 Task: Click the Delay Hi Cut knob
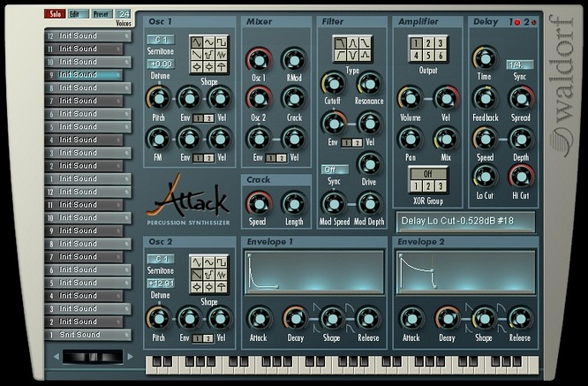point(521,177)
